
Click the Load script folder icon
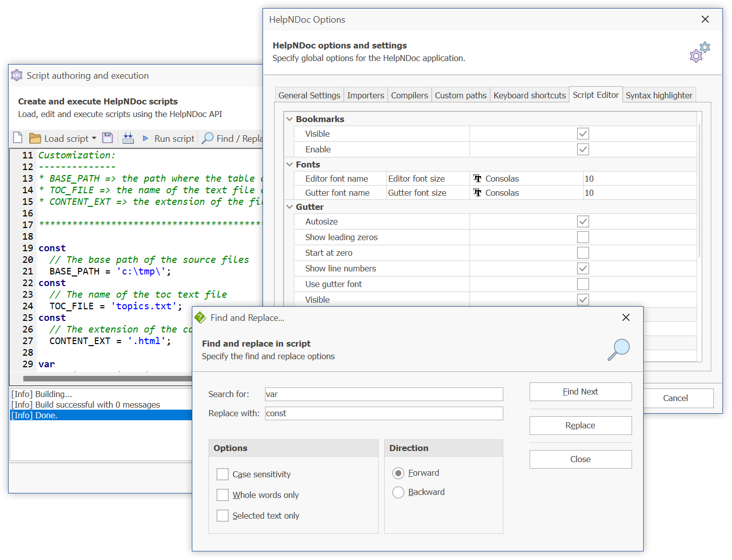point(35,138)
